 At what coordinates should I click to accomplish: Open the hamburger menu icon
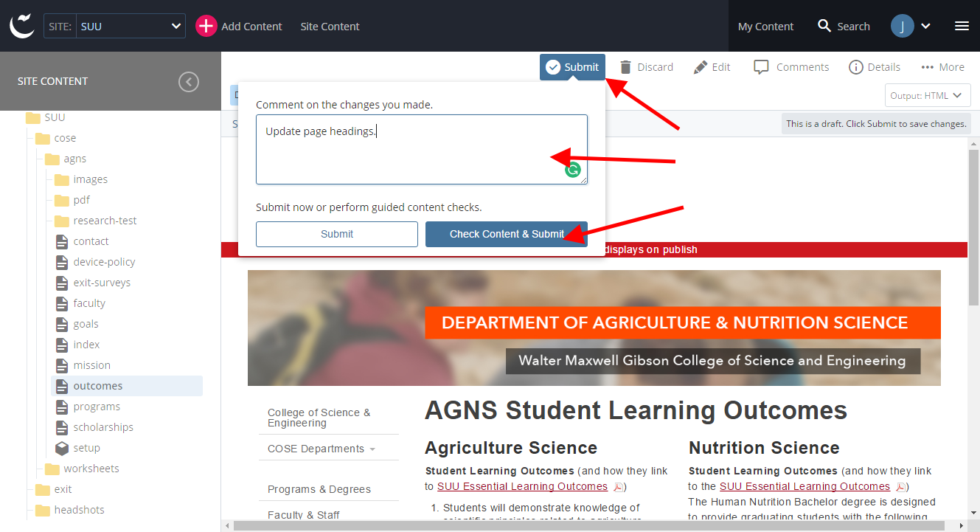click(x=962, y=26)
